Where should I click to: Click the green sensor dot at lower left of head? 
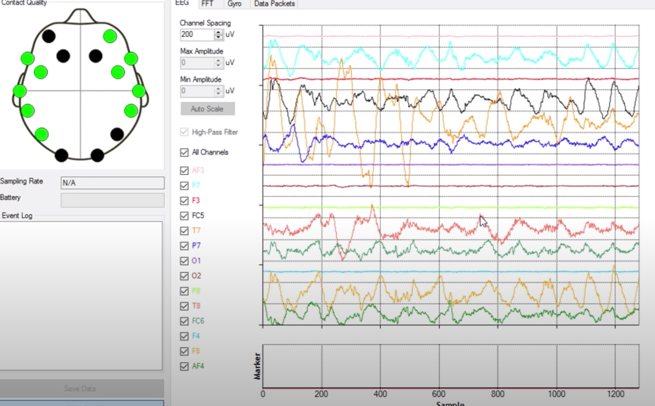tap(42, 134)
